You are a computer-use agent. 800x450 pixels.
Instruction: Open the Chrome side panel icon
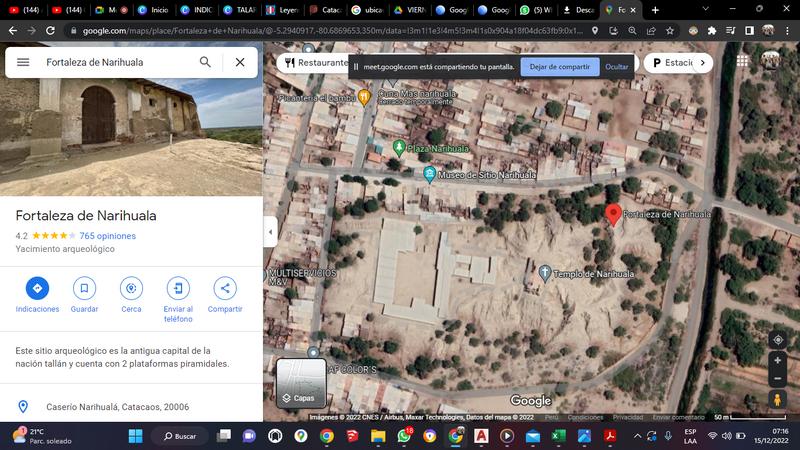749,31
